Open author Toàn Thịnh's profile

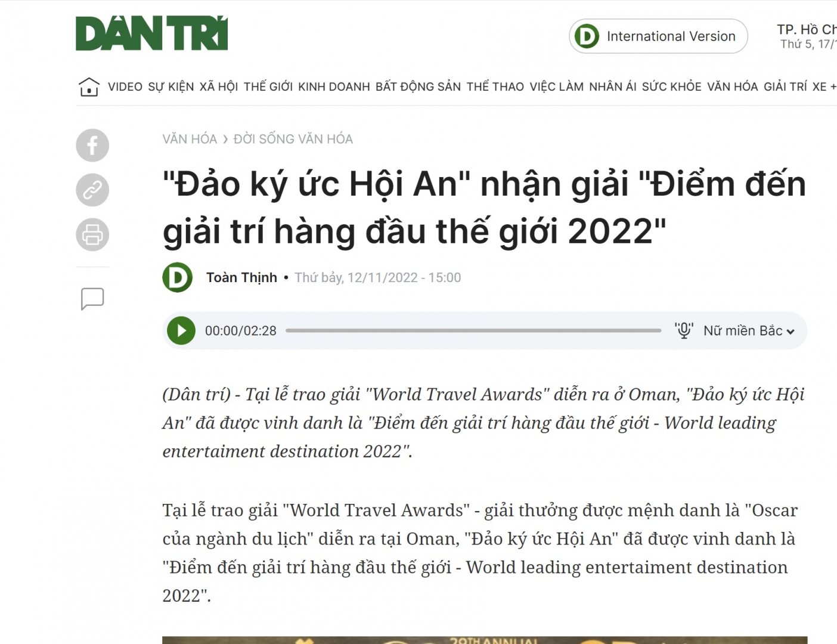coord(241,278)
